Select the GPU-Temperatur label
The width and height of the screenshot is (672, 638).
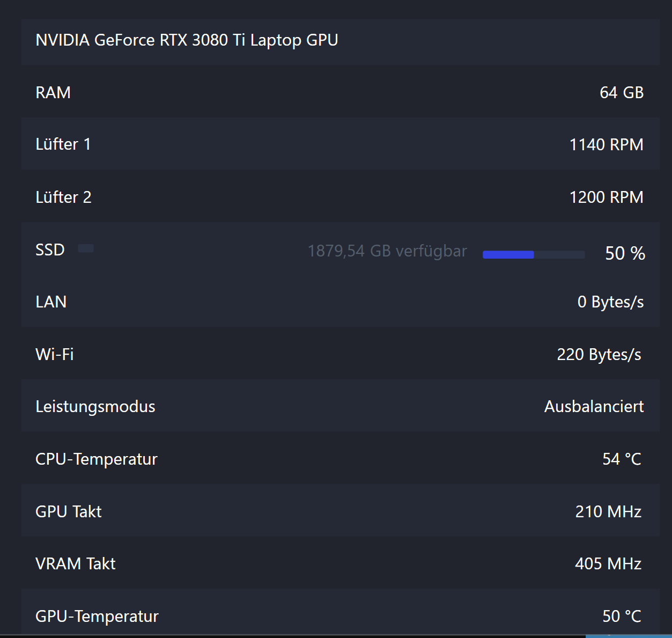click(x=97, y=616)
